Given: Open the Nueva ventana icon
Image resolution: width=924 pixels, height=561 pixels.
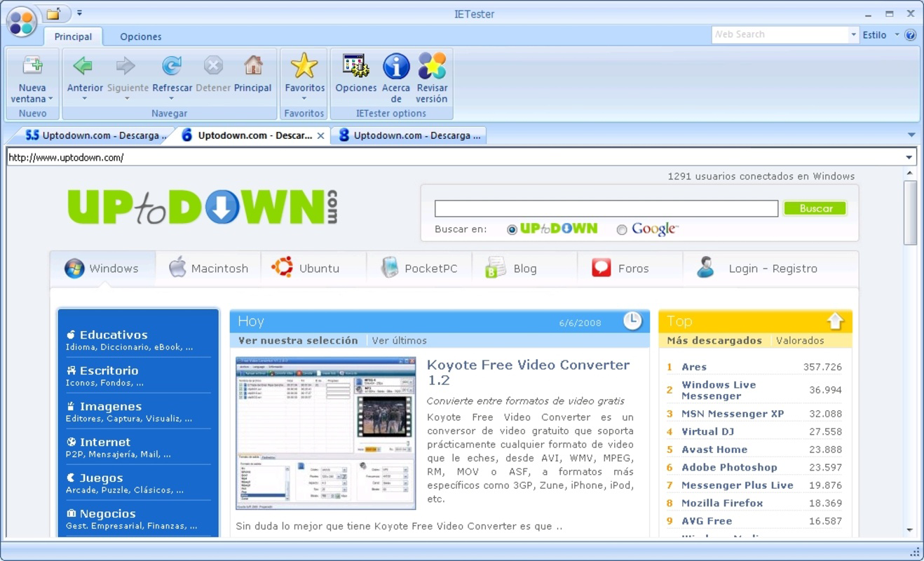Looking at the screenshot, I should click(x=32, y=65).
